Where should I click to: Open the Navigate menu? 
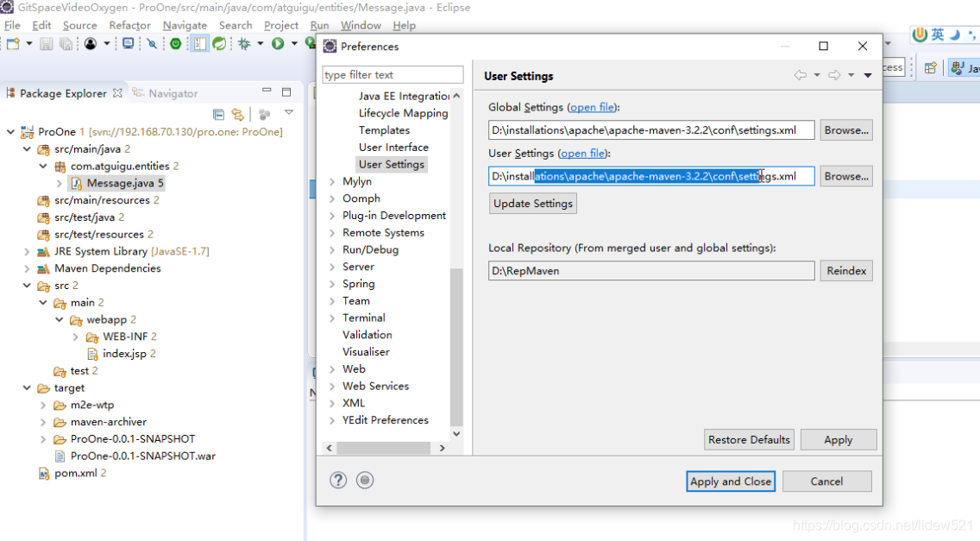tap(185, 26)
